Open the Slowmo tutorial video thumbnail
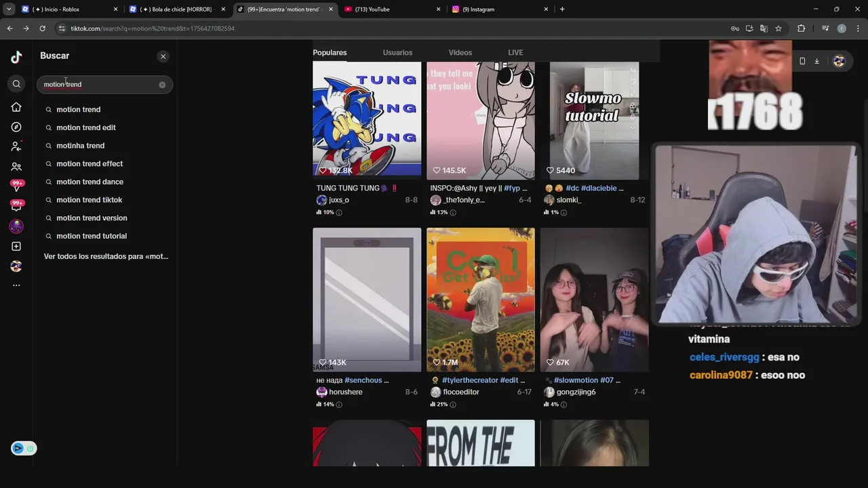The image size is (868, 488). pyautogui.click(x=594, y=121)
